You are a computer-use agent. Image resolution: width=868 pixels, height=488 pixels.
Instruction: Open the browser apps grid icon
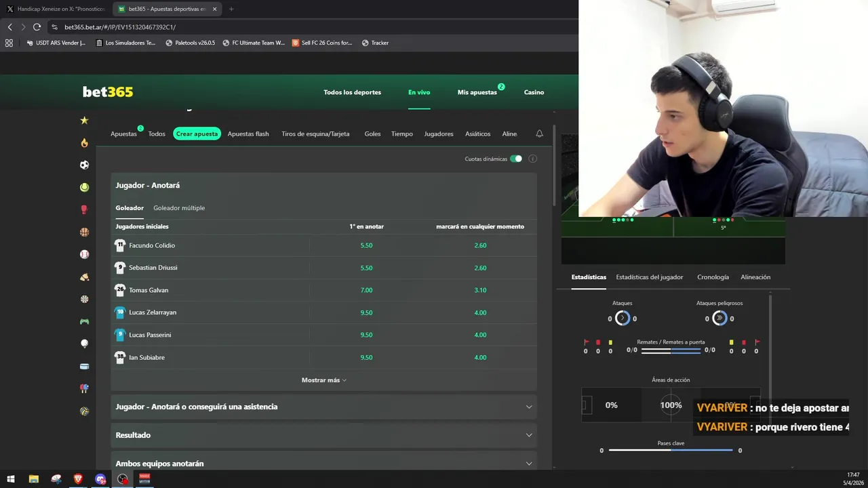point(9,43)
